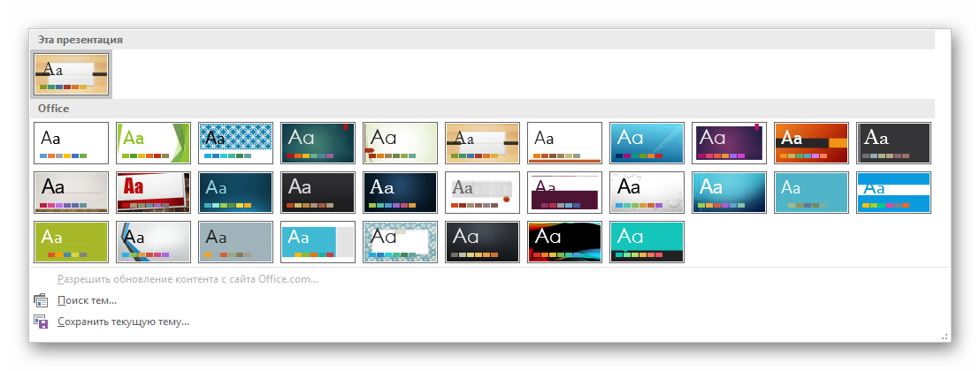This screenshot has height=371, width=980.
Task: Apply the orange theme with bold Aa
Action: 812,143
